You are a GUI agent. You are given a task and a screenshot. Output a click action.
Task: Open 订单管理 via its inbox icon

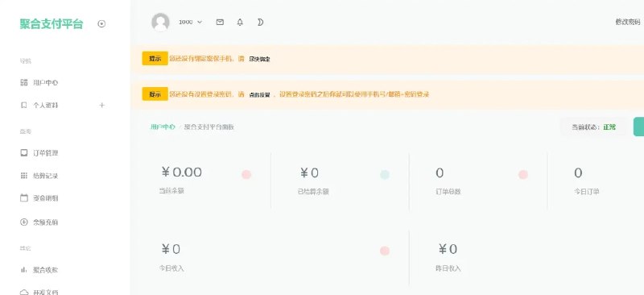[24, 153]
